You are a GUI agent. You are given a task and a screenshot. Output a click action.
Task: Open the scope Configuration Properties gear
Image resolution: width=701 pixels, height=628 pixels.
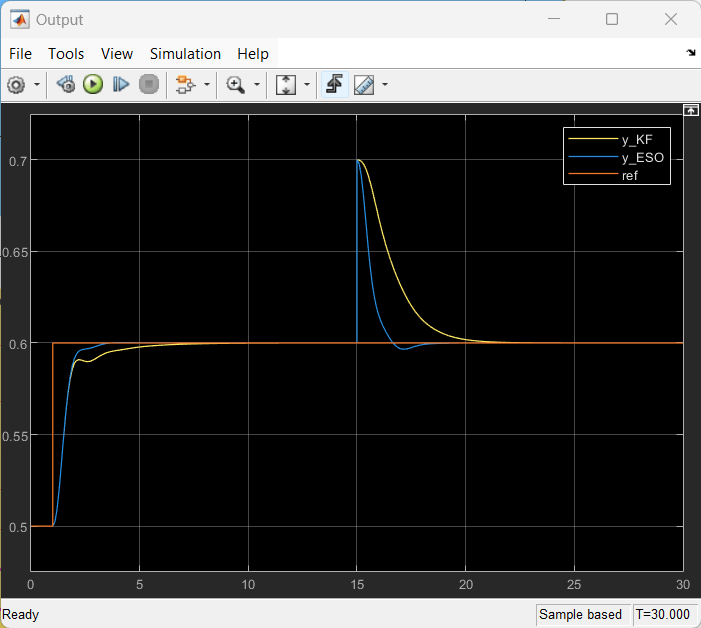coord(16,85)
